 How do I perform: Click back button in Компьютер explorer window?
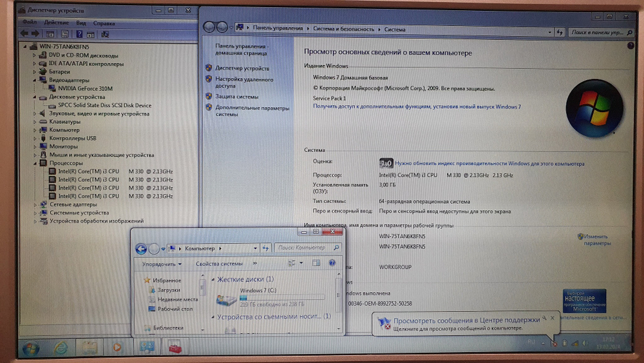tap(141, 248)
